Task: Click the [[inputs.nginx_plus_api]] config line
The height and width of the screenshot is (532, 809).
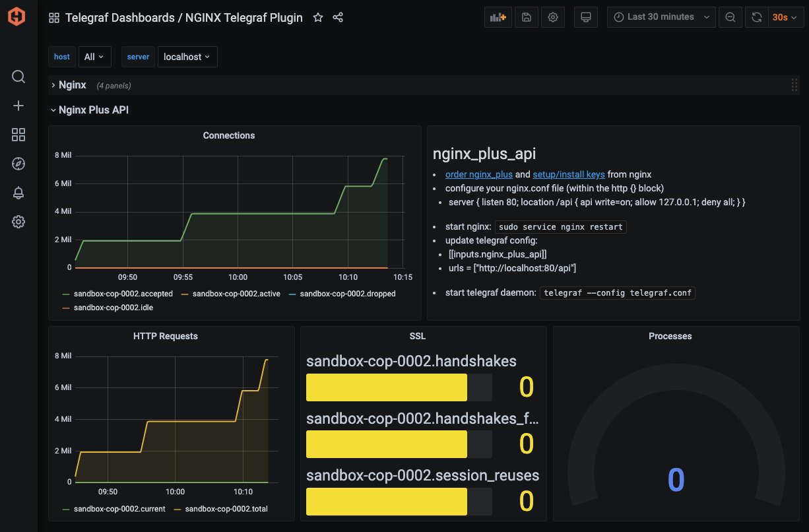Action: 498,254
